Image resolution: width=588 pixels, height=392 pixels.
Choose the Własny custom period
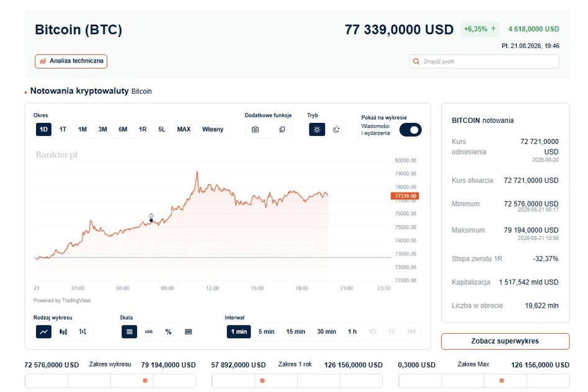(x=213, y=130)
